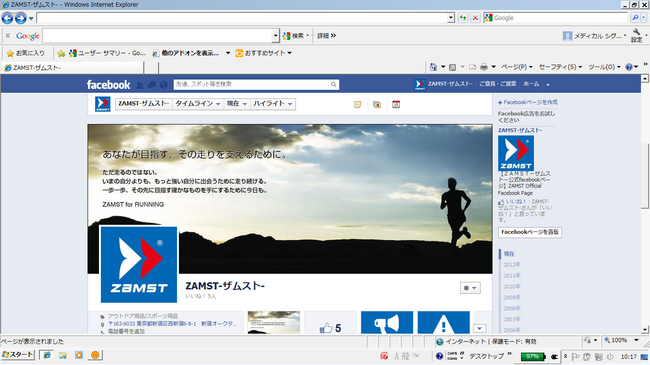Click ホーム in the Facebook header
The image size is (650, 365).
point(531,84)
